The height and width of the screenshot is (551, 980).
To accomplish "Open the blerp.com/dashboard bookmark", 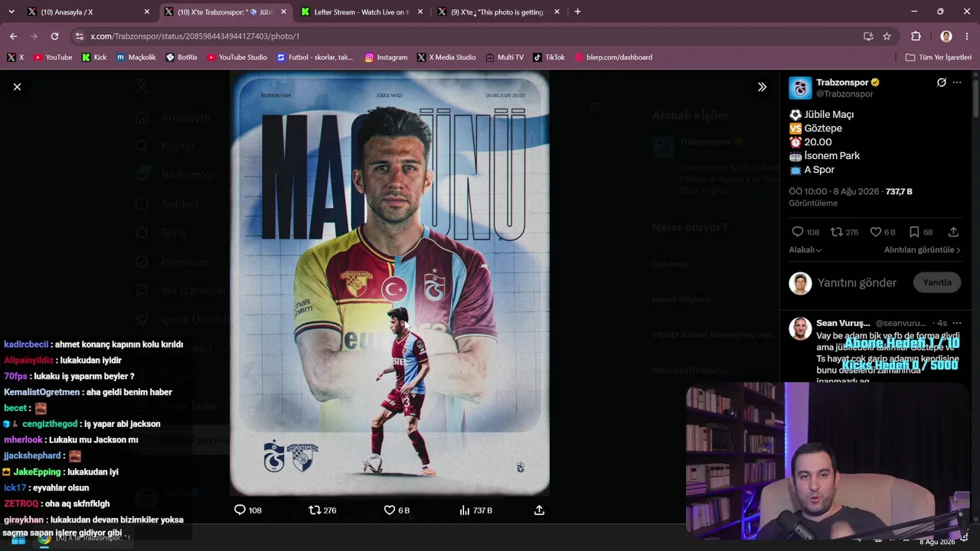I will pyautogui.click(x=613, y=57).
